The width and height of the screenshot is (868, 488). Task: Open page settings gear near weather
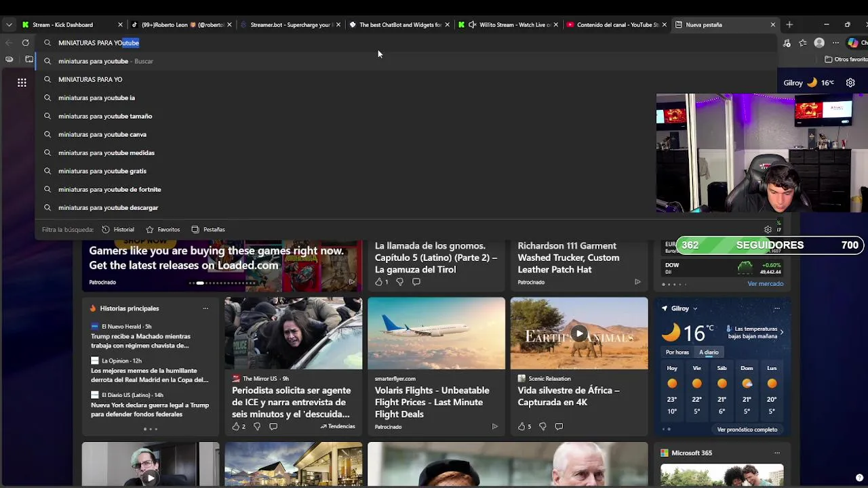tap(850, 83)
